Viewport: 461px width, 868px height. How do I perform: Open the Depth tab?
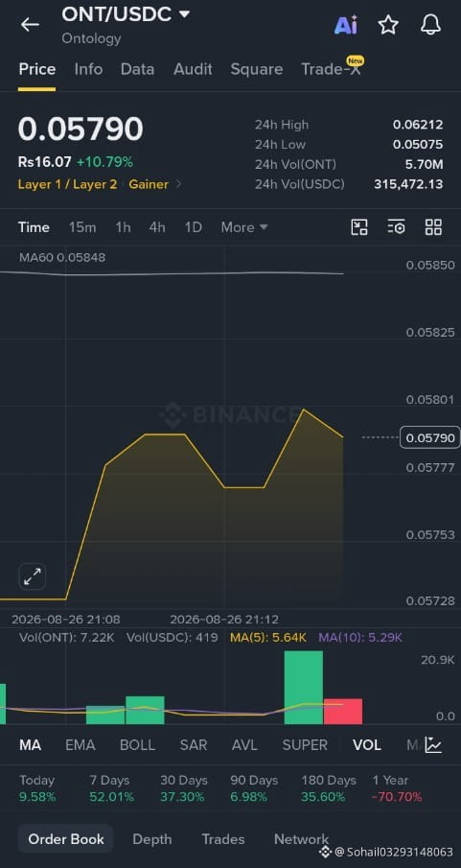tap(151, 839)
